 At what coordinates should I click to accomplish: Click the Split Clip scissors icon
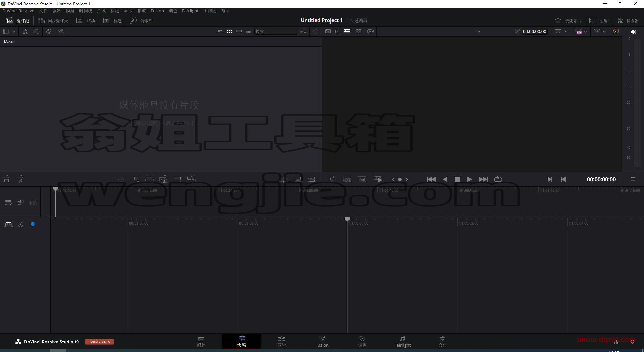(20, 224)
